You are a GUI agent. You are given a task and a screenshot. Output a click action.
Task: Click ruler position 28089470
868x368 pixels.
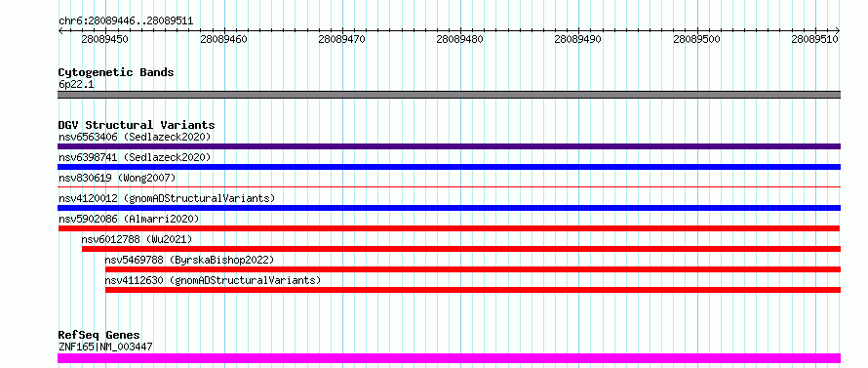point(342,39)
